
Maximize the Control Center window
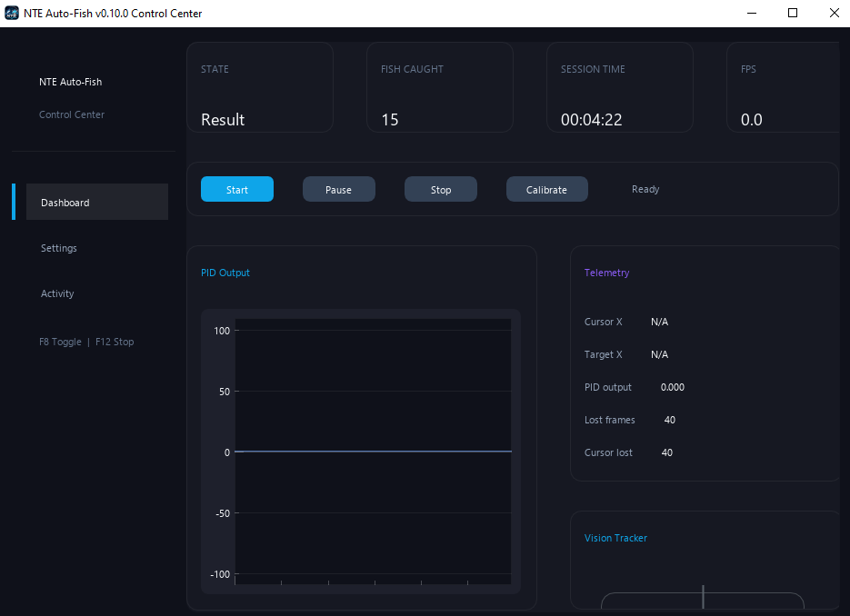coord(793,13)
